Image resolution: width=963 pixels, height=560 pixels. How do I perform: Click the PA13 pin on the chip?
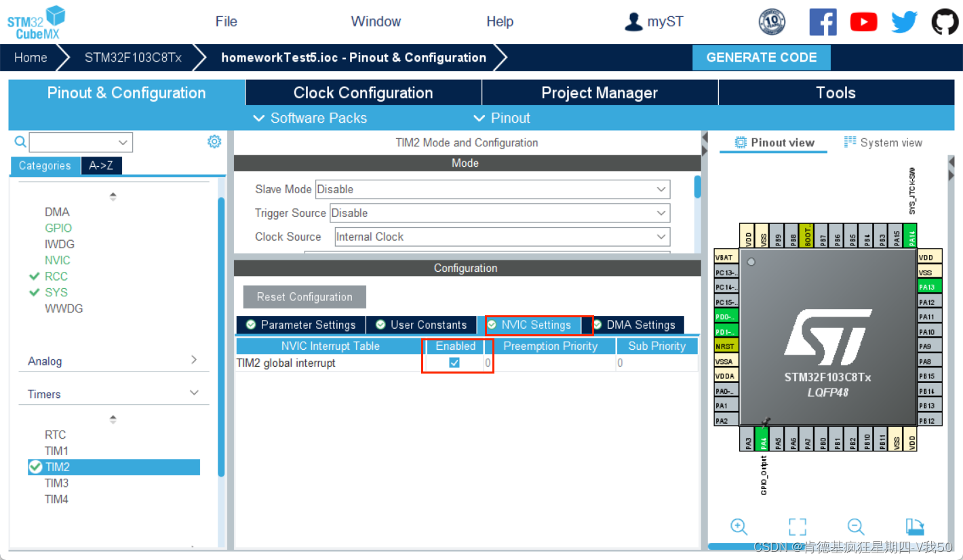[930, 287]
